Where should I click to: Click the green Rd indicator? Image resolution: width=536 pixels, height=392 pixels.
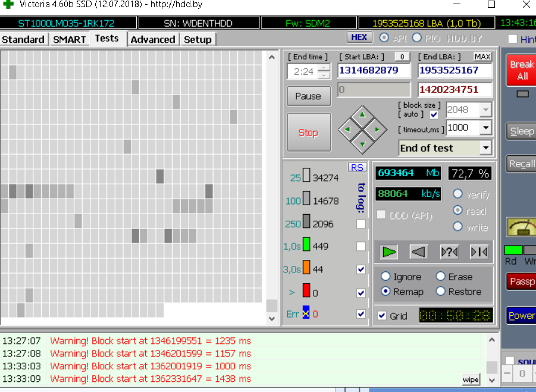pos(513,250)
